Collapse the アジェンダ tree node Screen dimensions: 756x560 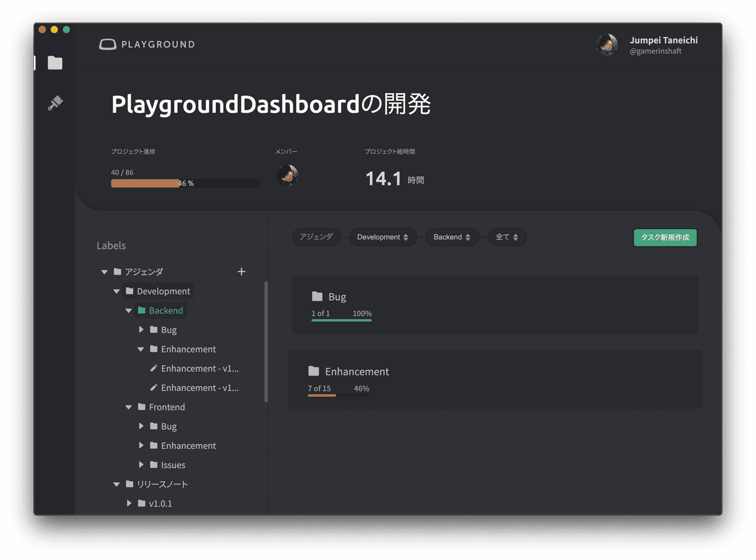(104, 272)
